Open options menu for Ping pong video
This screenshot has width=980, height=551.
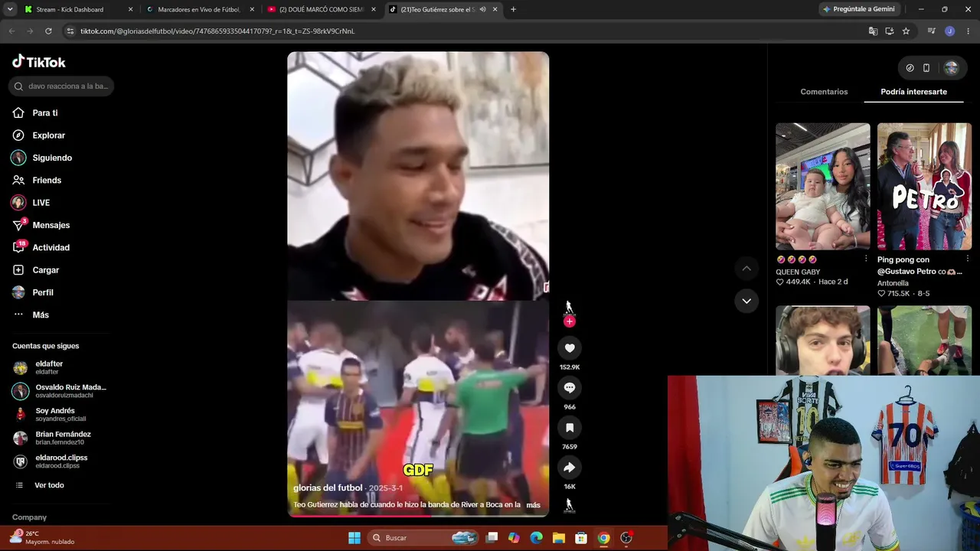pyautogui.click(x=968, y=259)
